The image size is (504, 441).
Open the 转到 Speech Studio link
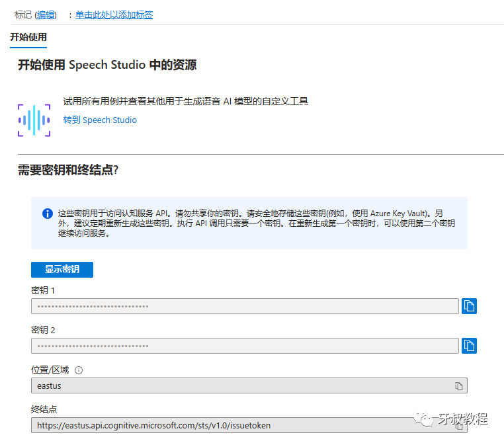[x=100, y=120]
